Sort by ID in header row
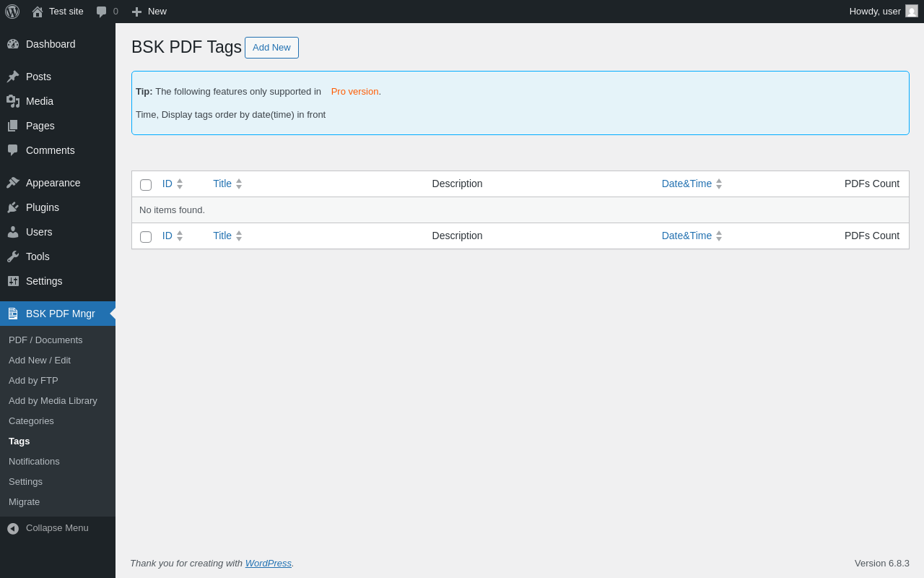924x578 pixels. click(167, 184)
